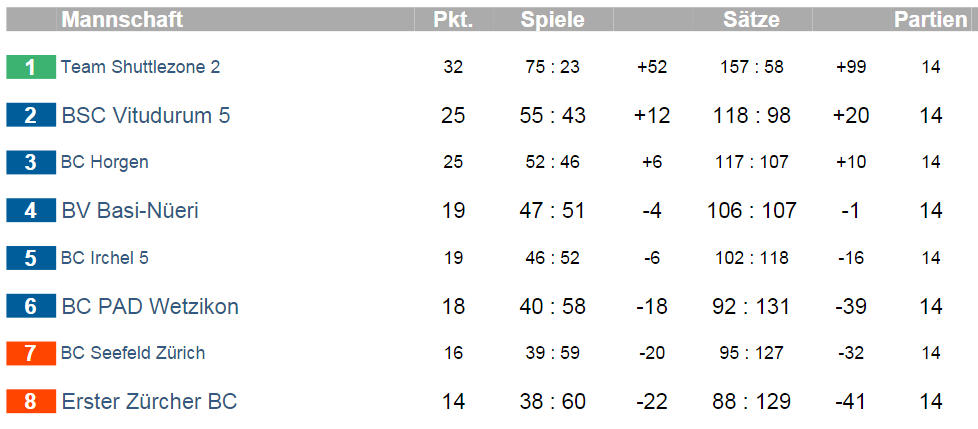Click the blue rank 3 badge
This screenshot has height=429, width=978.
(x=31, y=162)
